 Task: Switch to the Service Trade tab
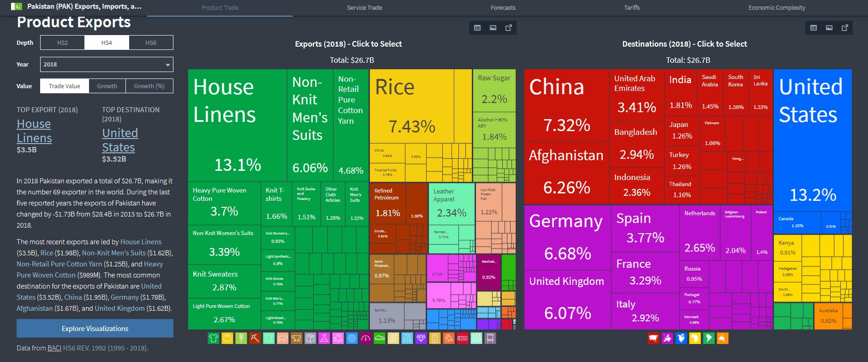[364, 7]
